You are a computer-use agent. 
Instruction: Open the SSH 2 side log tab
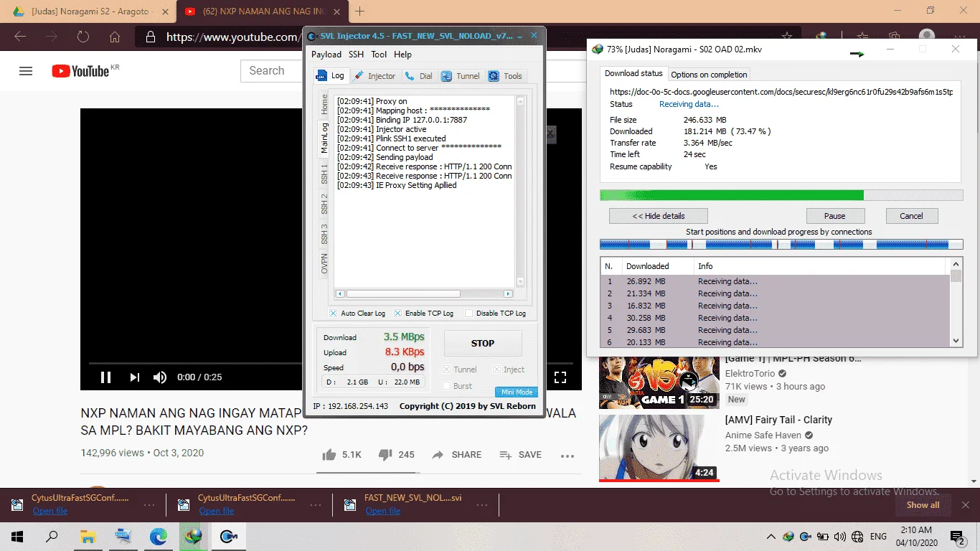click(x=324, y=204)
